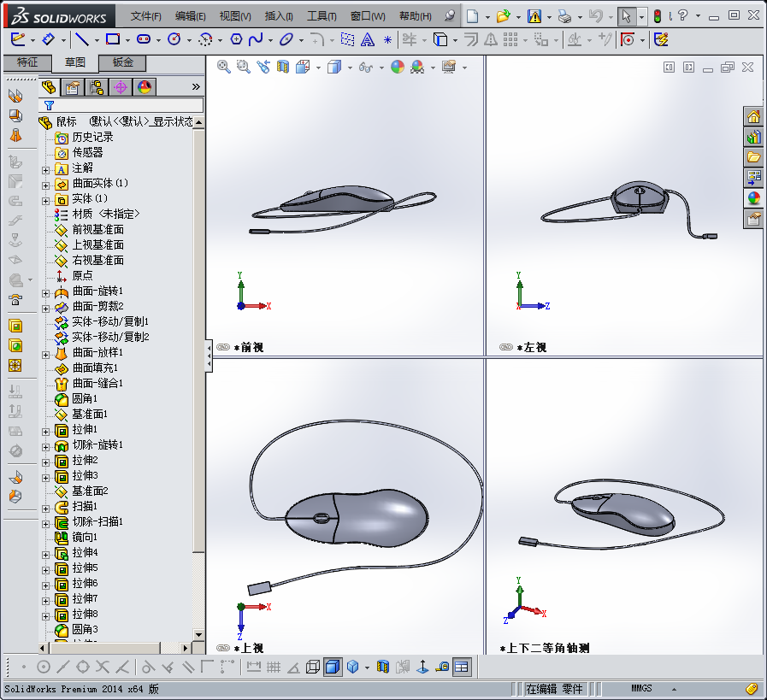Viewport: 767px width, 700px height.
Task: Open the 插入(I) menu
Action: [x=279, y=16]
